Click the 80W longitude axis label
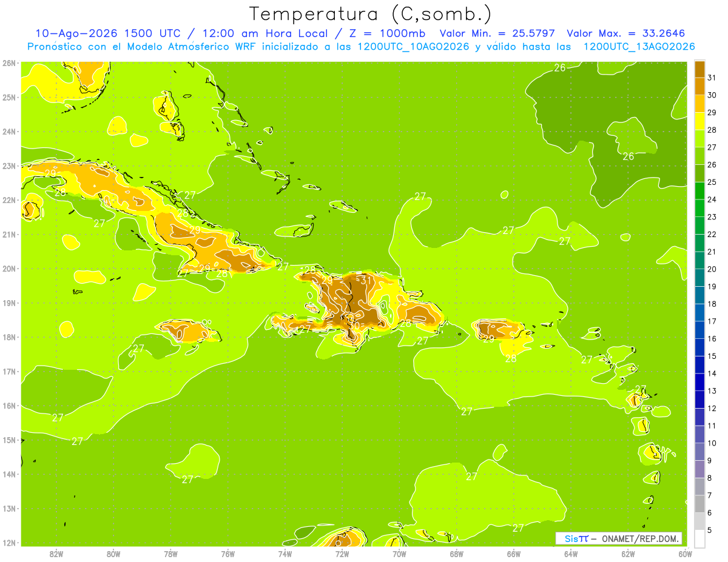The width and height of the screenshot is (728, 562). click(113, 554)
